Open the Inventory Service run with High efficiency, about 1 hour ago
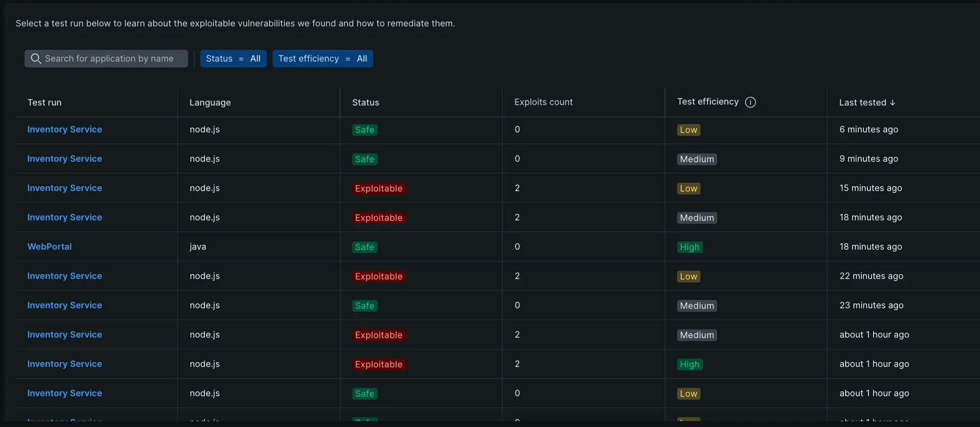This screenshot has width=980, height=427. coord(64,364)
